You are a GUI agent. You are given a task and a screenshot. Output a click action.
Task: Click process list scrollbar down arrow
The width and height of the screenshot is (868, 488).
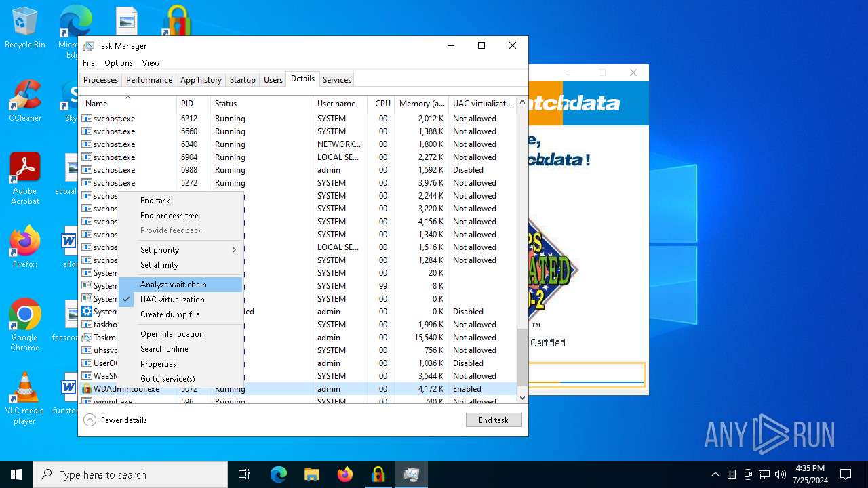(x=522, y=397)
